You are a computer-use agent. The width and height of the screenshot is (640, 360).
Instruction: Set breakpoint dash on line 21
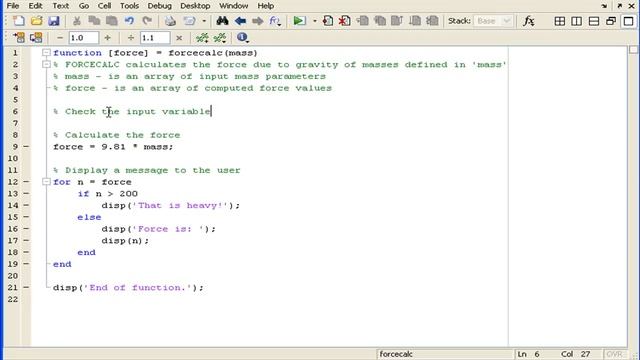coord(26,287)
